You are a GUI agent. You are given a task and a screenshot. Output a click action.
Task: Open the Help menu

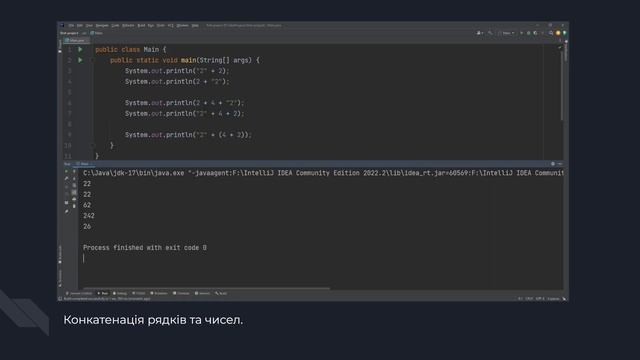pyautogui.click(x=195, y=25)
